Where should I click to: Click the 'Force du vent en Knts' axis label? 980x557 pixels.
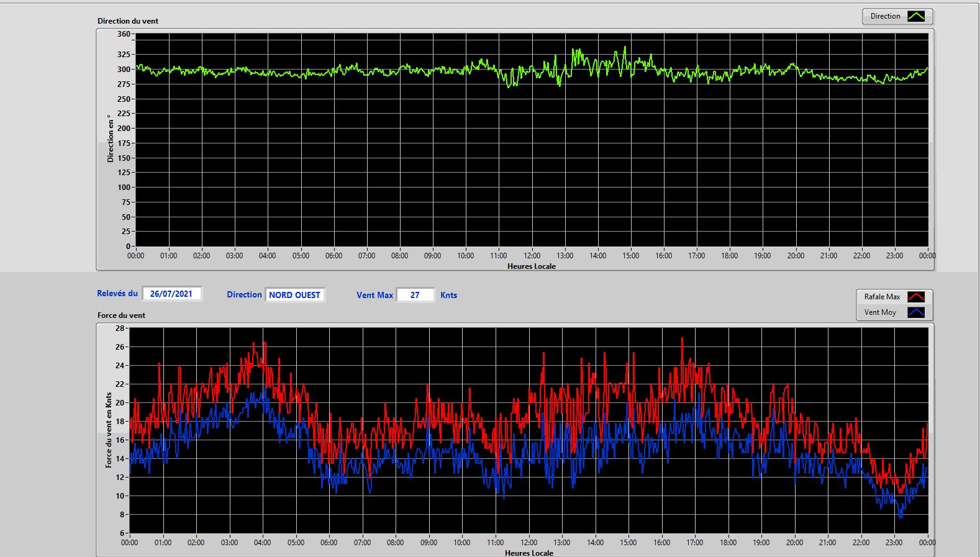click(109, 430)
